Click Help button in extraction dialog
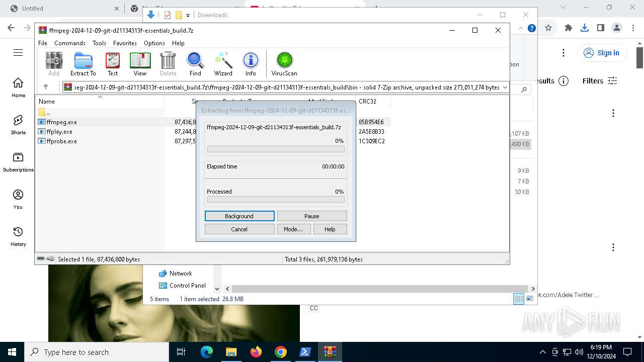The height and width of the screenshot is (362, 644). (330, 229)
